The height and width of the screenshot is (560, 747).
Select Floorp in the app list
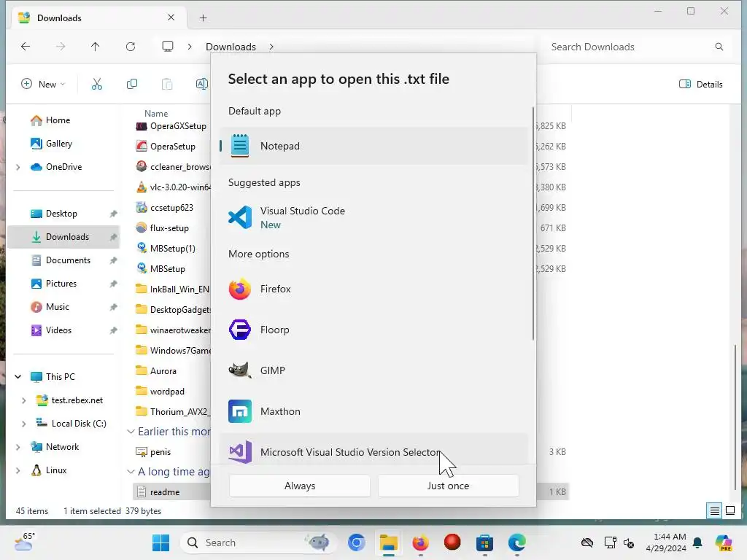coord(373,330)
